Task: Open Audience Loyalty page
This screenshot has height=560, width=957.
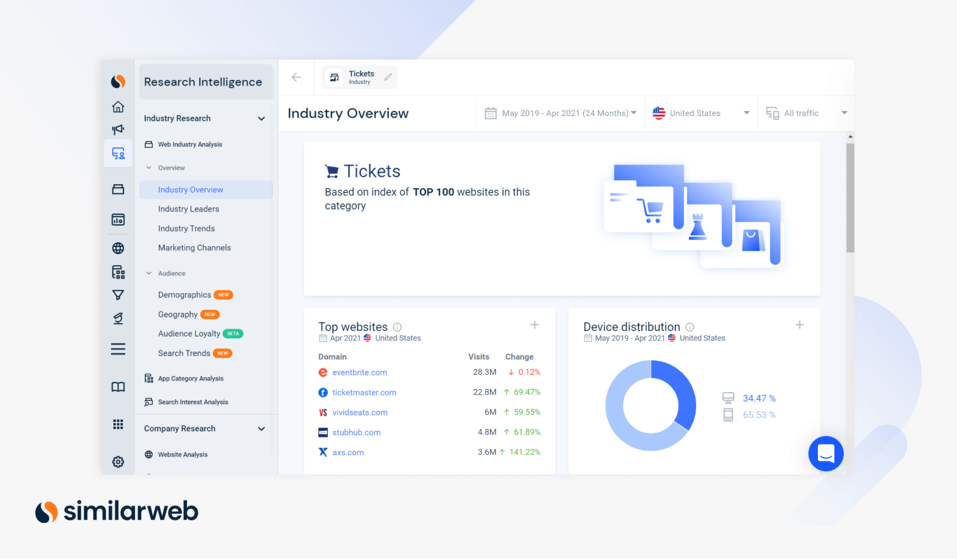Action: pos(189,334)
